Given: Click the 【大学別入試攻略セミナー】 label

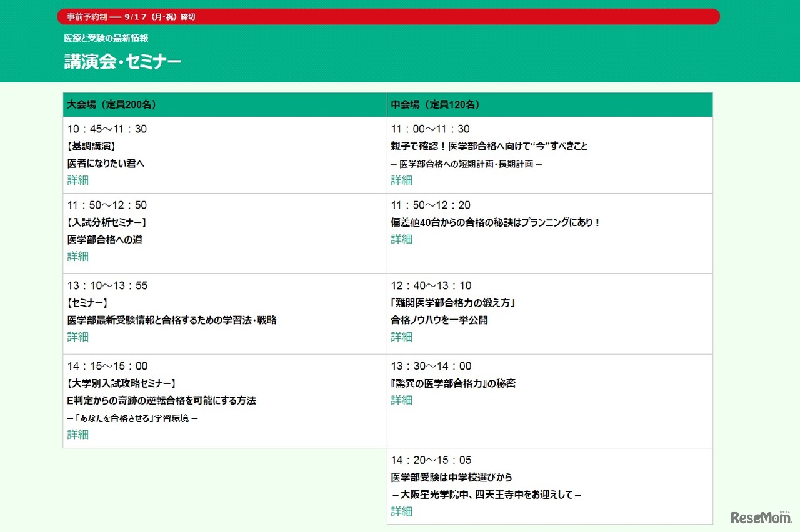Looking at the screenshot, I should click(x=121, y=384).
